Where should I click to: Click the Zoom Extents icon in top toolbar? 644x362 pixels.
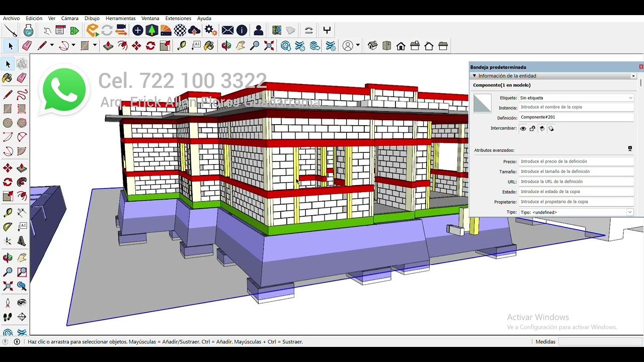(x=269, y=46)
